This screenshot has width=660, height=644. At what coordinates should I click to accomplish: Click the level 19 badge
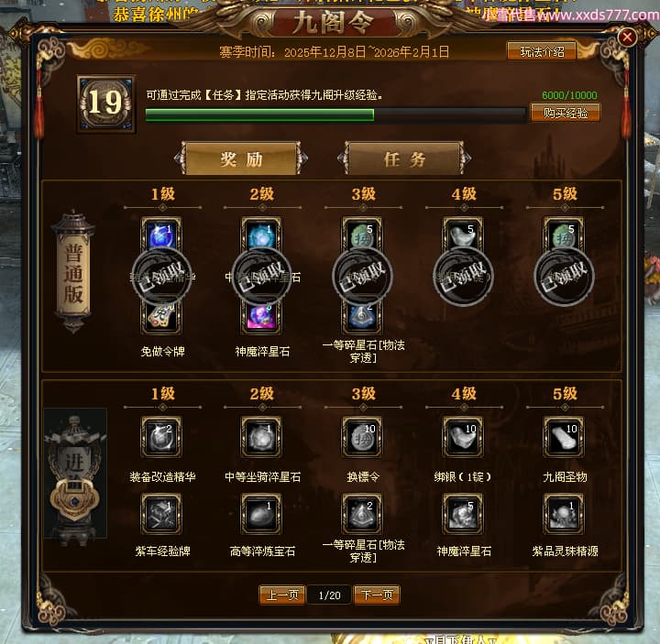click(106, 104)
